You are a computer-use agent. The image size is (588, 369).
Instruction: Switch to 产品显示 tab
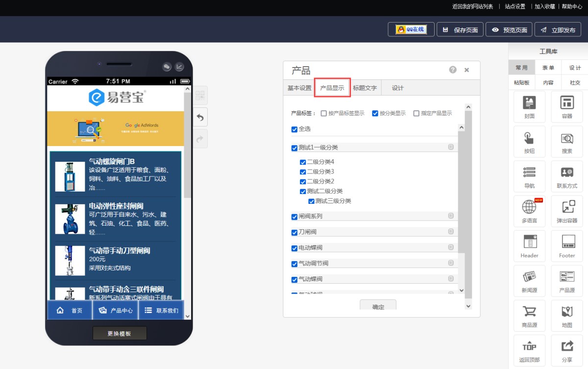tap(332, 88)
